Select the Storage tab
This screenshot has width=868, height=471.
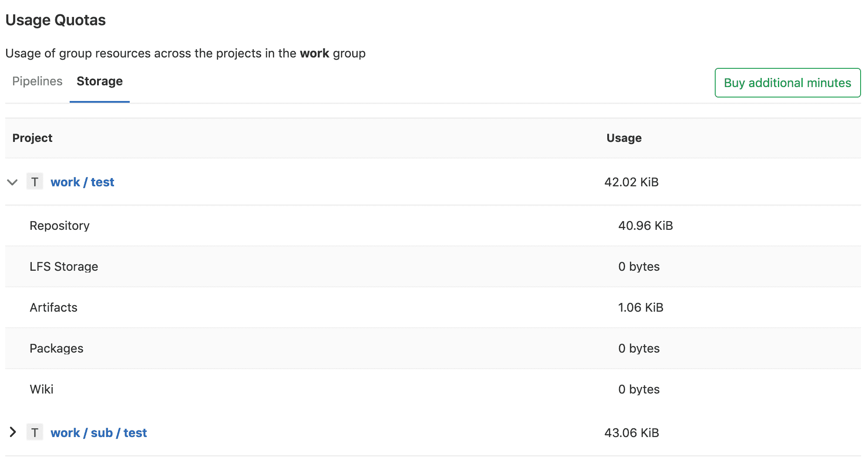coord(99,81)
